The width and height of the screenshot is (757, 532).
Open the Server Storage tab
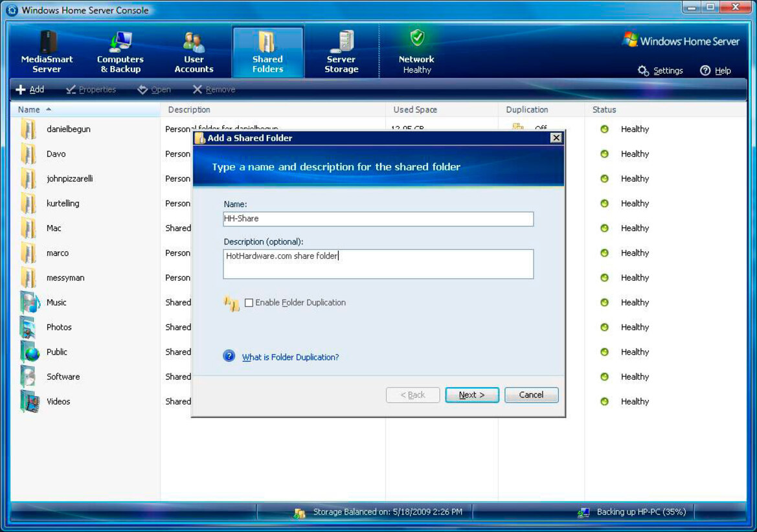(x=341, y=52)
